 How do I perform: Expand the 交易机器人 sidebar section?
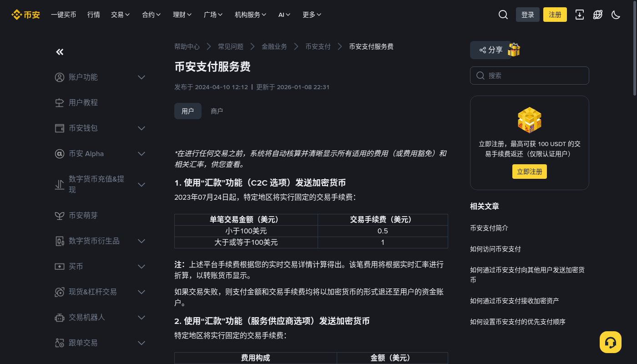tap(142, 318)
